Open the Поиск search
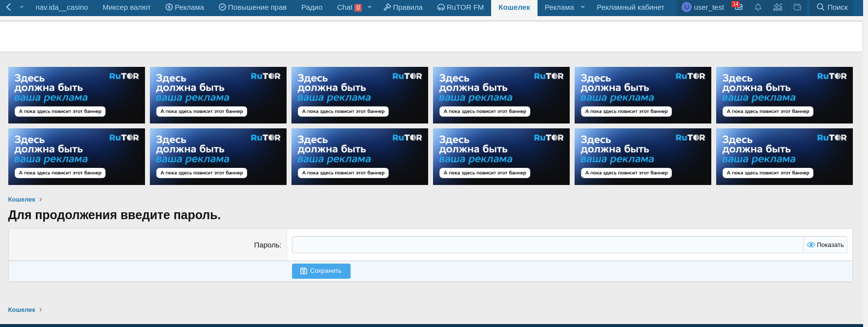 (x=832, y=7)
